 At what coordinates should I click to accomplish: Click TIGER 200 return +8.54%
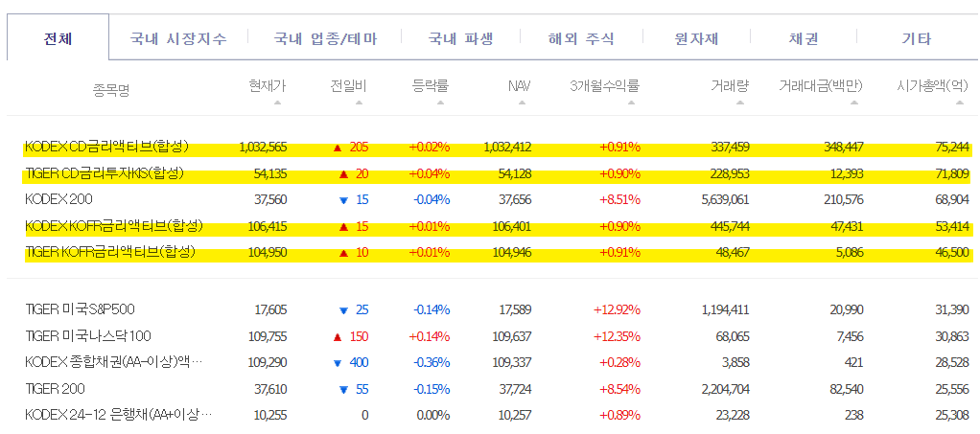pyautogui.click(x=619, y=389)
